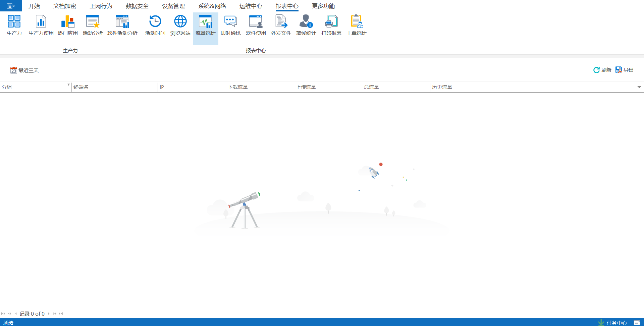The height and width of the screenshot is (326, 644).
Task: Open the 热门应用 report
Action: click(x=67, y=26)
